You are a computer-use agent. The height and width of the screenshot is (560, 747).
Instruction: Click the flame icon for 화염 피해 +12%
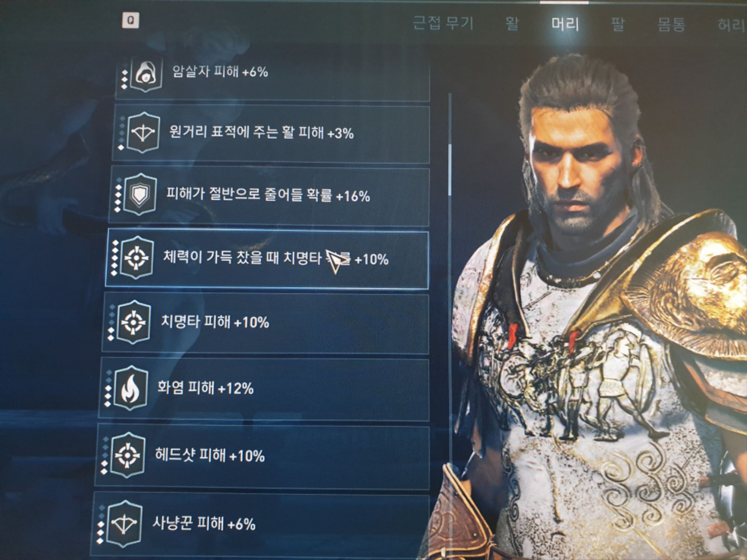(x=130, y=388)
